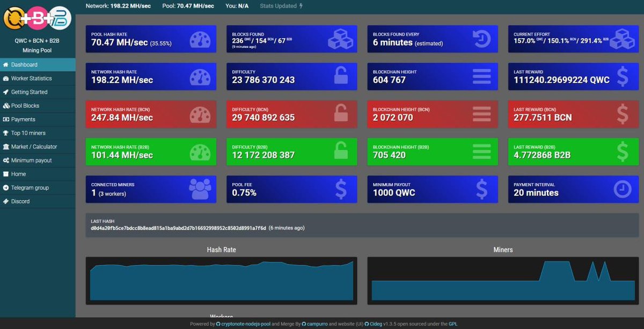Open Worker Statistics page
This screenshot has width=644, height=329.
tap(38, 78)
